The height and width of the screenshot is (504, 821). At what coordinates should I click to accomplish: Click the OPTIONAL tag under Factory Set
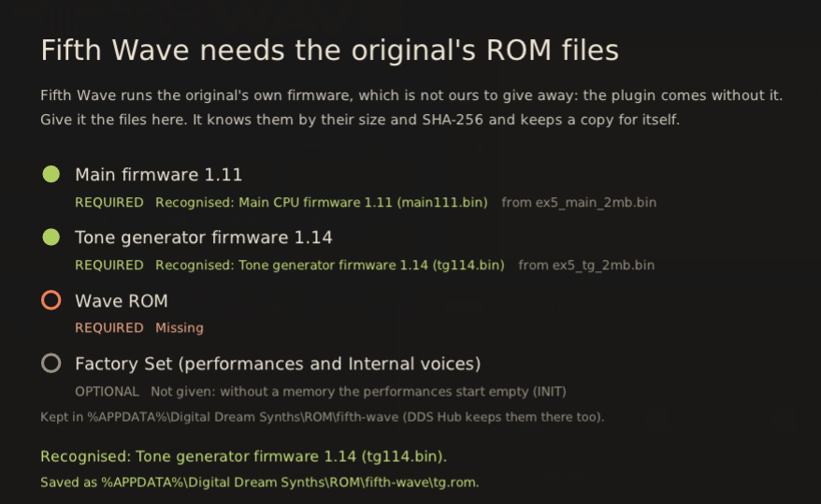[107, 392]
